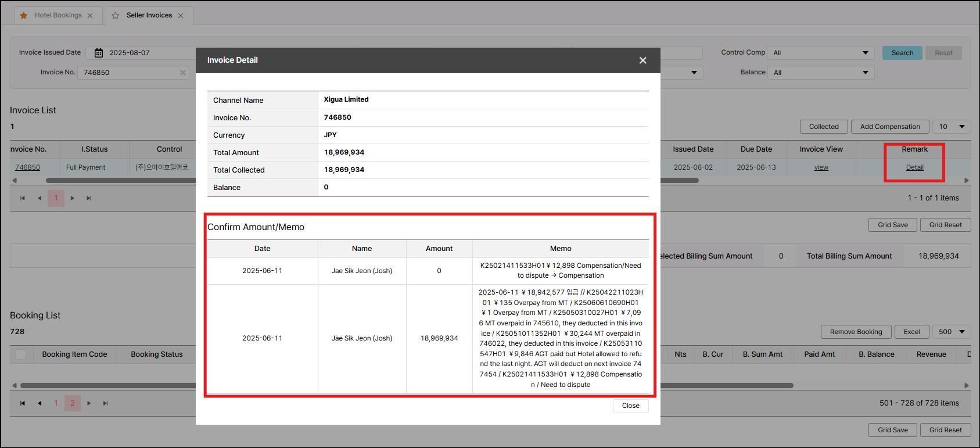980x448 pixels.
Task: Close the Hotel Bookings tab
Action: (x=90, y=16)
